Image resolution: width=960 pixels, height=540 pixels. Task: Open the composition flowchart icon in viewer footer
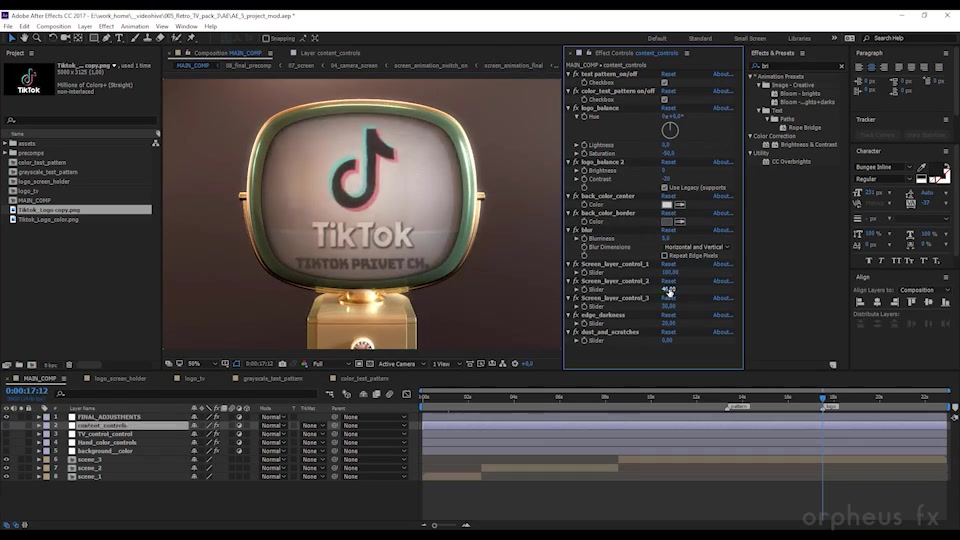(x=503, y=364)
